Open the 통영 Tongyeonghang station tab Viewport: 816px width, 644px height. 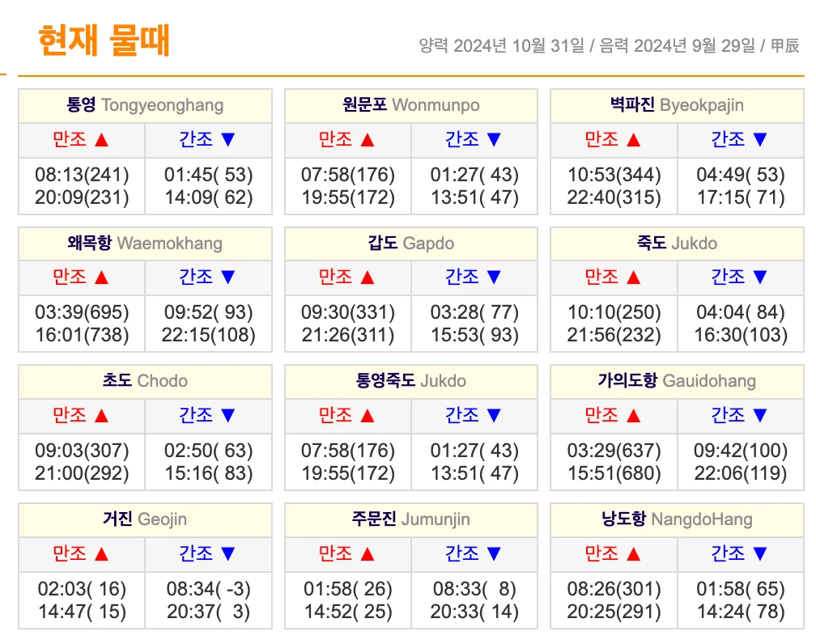coord(145,106)
